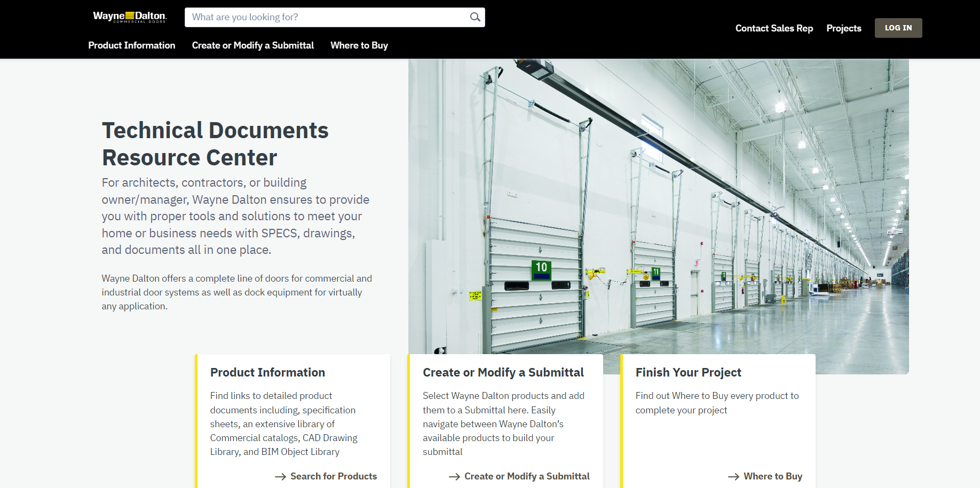The height and width of the screenshot is (488, 980).
Task: Open Create or Modify a Submittal in navigation
Action: [252, 45]
